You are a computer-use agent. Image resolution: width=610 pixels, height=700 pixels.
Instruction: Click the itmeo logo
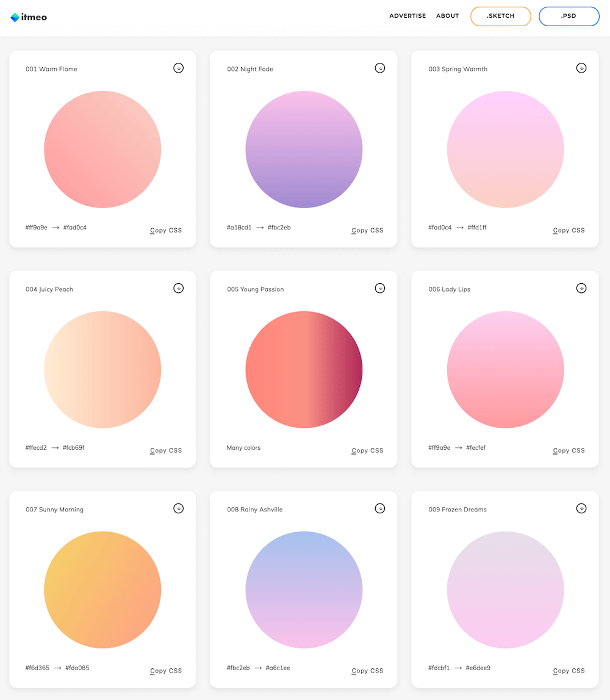pos(29,17)
